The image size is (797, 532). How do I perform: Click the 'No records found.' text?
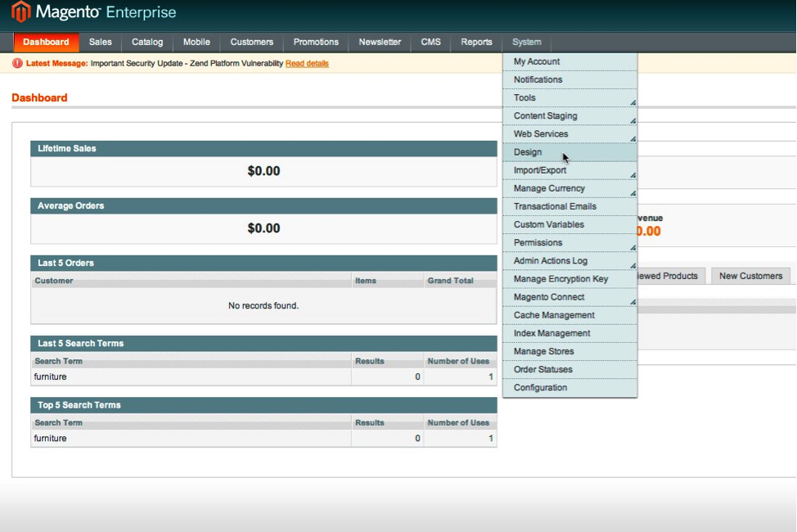(263, 305)
